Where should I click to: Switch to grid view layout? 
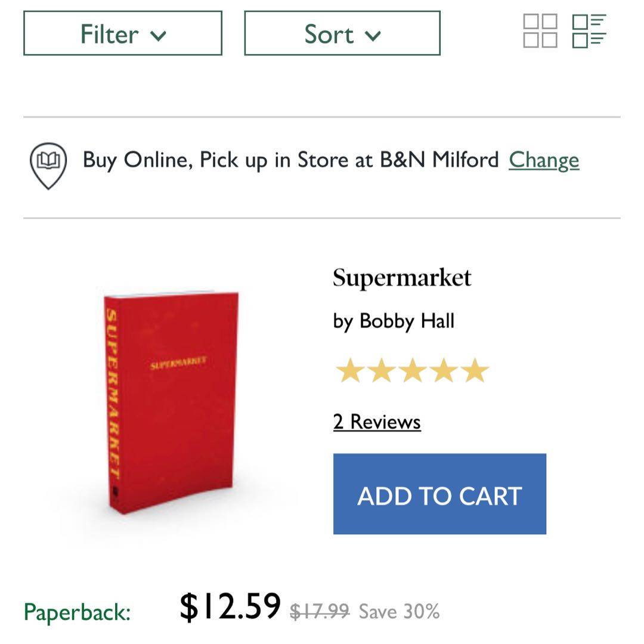pyautogui.click(x=540, y=31)
